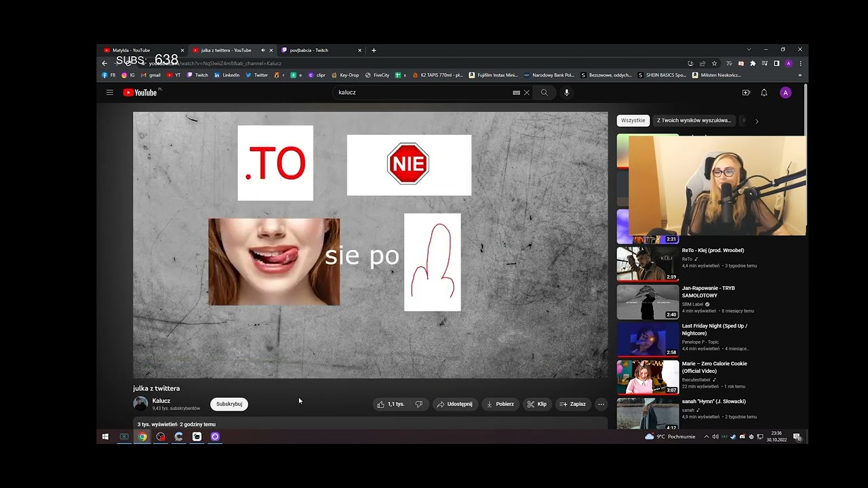Open the taskbar clock showing 23:36
The width and height of the screenshot is (868, 488).
click(x=776, y=436)
